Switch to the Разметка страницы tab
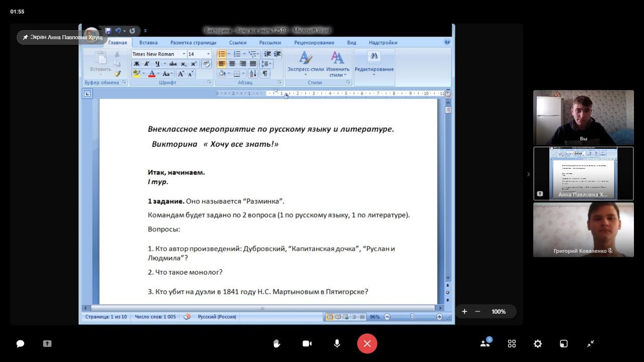Image resolution: width=644 pixels, height=362 pixels. pyautogui.click(x=193, y=43)
